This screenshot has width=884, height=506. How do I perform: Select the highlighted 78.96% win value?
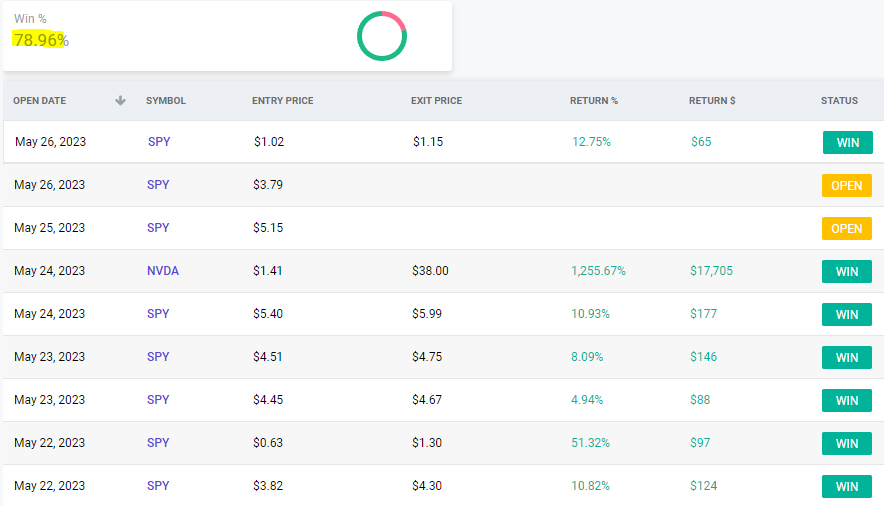40,40
